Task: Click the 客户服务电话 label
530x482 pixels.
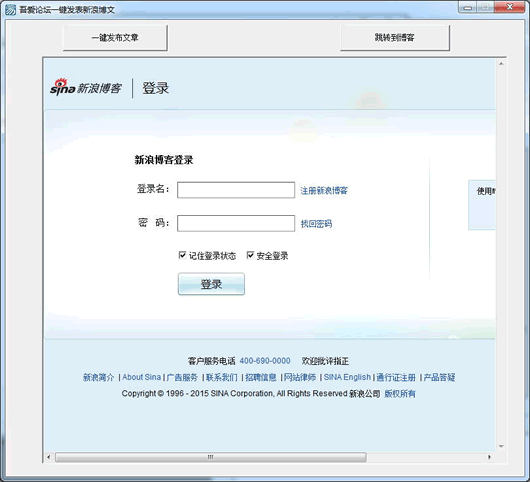Action: (212, 361)
